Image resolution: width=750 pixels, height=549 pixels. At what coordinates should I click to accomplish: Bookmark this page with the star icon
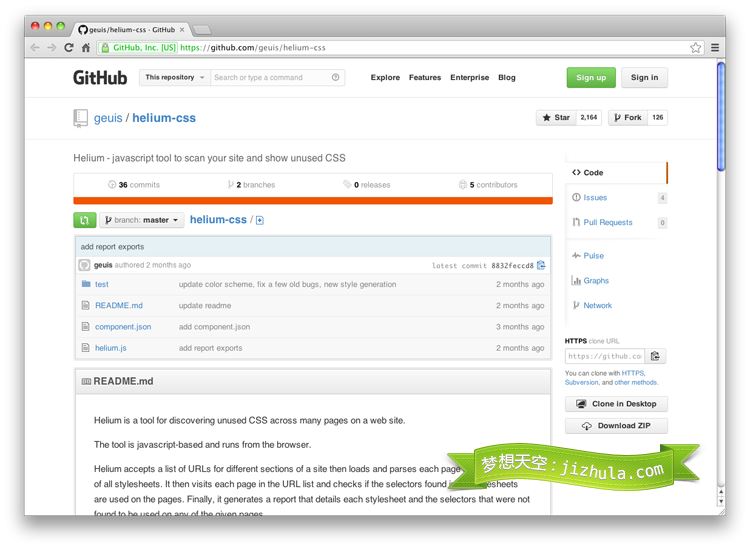click(695, 47)
